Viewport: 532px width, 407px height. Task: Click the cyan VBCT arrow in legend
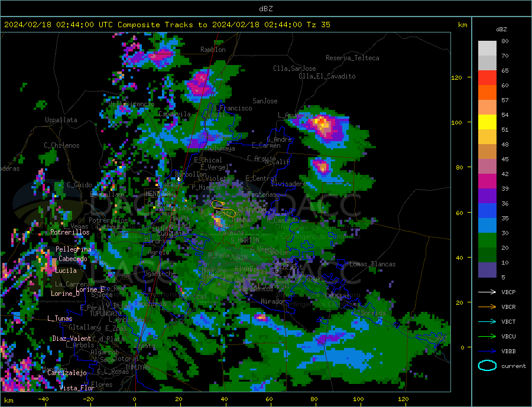tap(487, 321)
